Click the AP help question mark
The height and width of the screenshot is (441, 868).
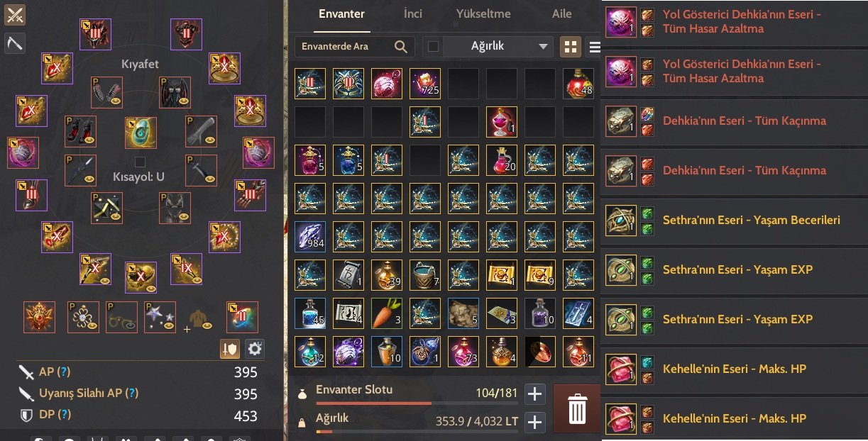coord(63,372)
